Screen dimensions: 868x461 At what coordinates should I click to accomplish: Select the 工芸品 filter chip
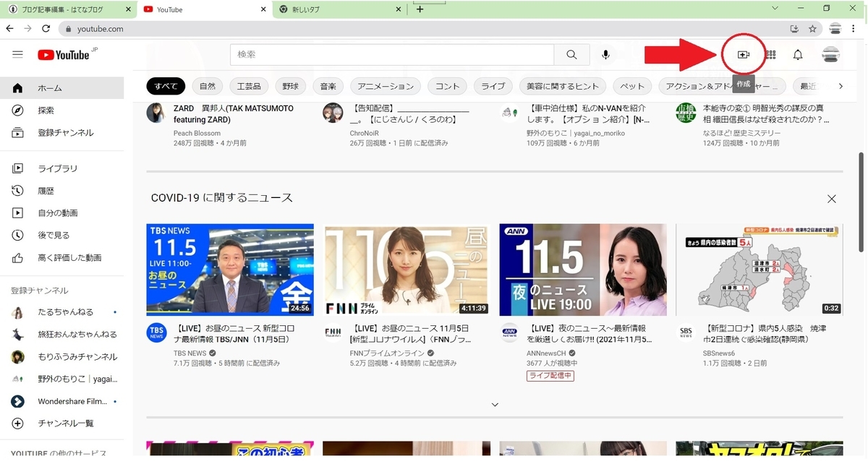pos(249,86)
